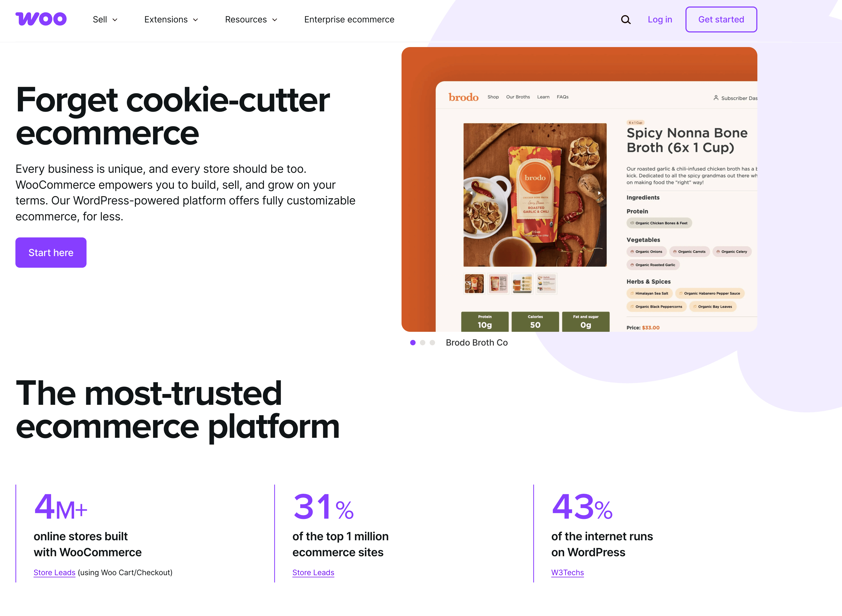842x616 pixels.
Task: Click next arrow on product image
Action: pos(599,193)
